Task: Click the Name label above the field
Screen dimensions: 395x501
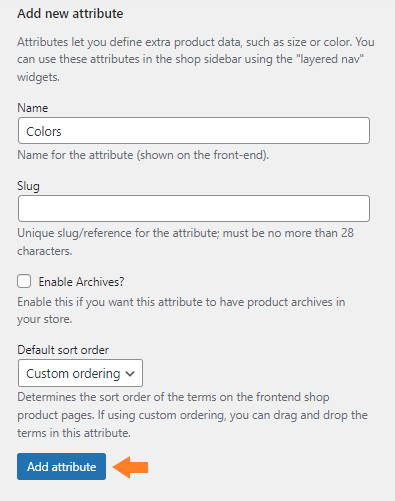Action: (x=33, y=108)
